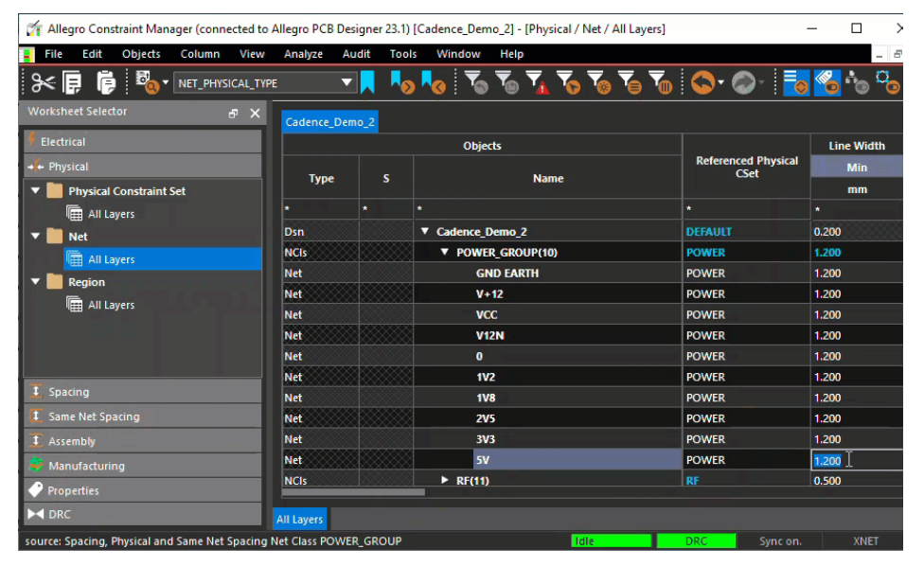The height and width of the screenshot is (567, 924).
Task: Open the Same Net Spacing section
Action: pos(143,416)
